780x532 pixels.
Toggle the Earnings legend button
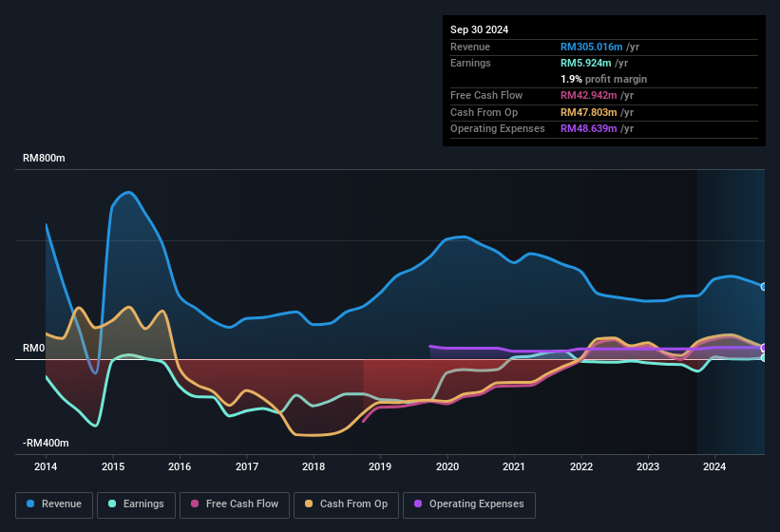[x=136, y=504]
